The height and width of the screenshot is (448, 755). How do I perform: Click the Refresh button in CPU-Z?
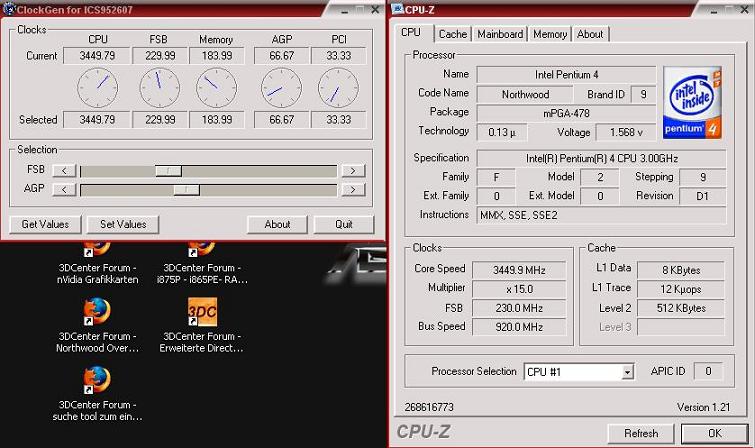click(x=641, y=434)
